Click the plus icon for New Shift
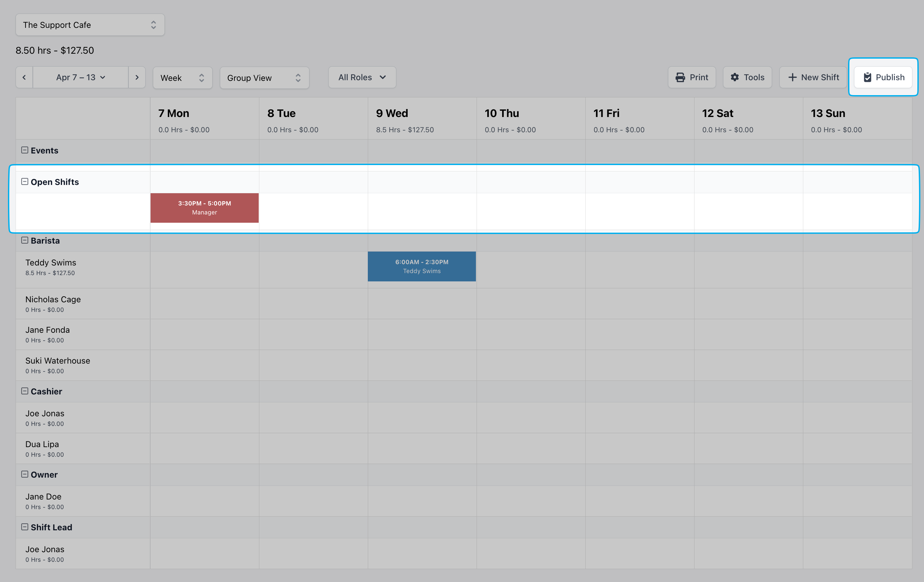 (792, 78)
